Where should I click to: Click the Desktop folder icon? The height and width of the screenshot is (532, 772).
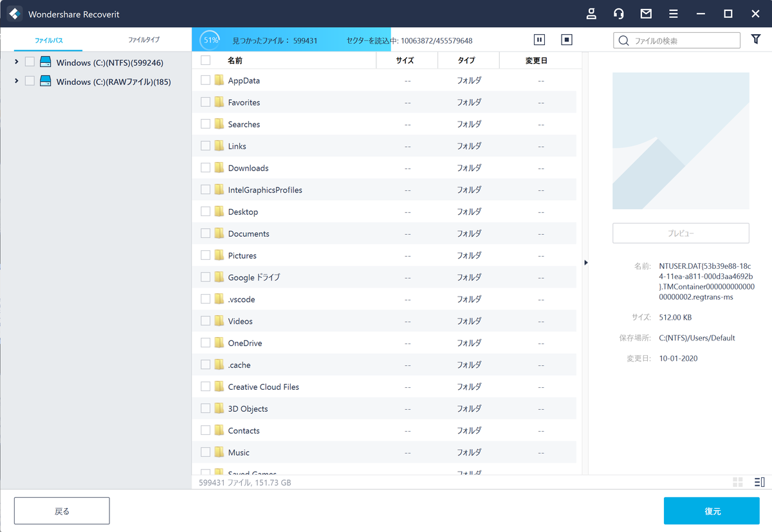(x=219, y=212)
